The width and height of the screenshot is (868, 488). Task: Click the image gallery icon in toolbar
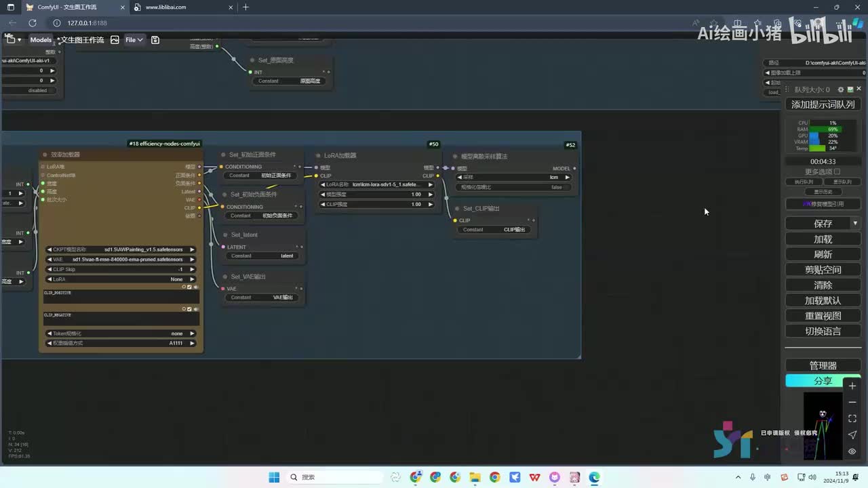[115, 40]
